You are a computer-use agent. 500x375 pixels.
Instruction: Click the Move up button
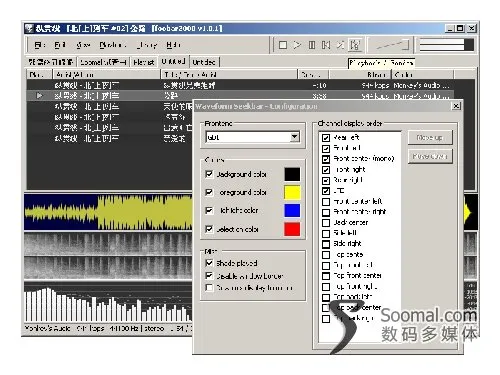pyautogui.click(x=430, y=137)
